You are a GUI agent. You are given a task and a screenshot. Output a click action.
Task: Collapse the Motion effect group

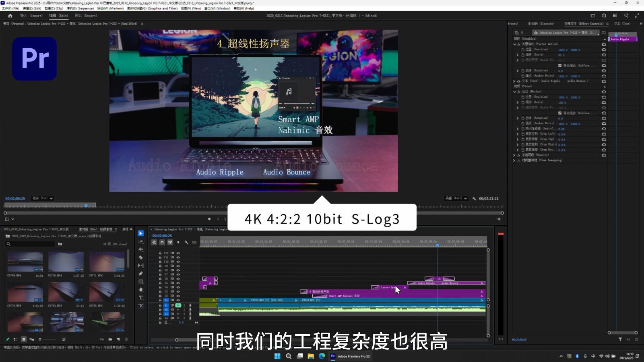(514, 92)
